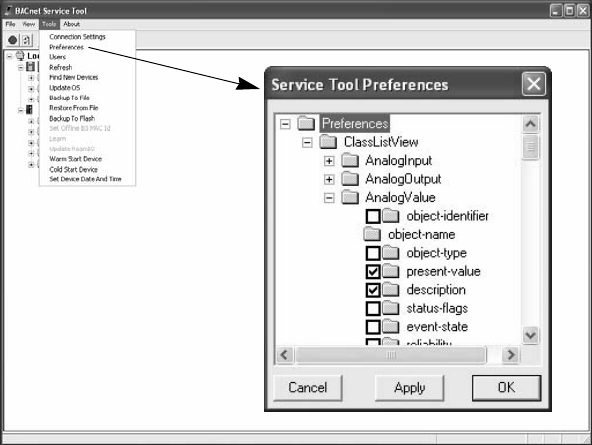Viewport: 592px width, 445px height.
Task: Choose Restore From File menu item
Action: 74,108
